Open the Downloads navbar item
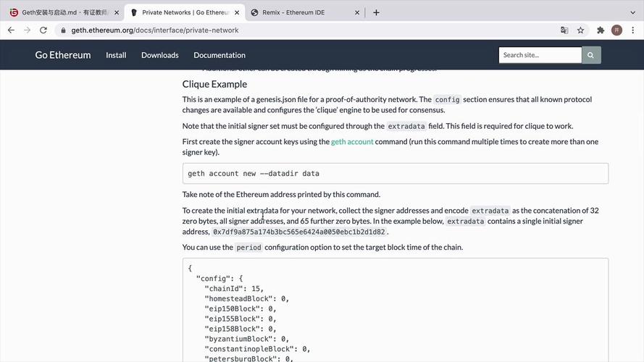The width and height of the screenshot is (644, 362). pyautogui.click(x=159, y=55)
